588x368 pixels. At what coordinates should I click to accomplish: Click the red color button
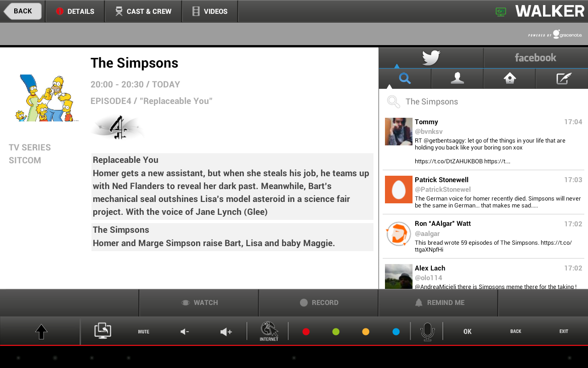306,332
